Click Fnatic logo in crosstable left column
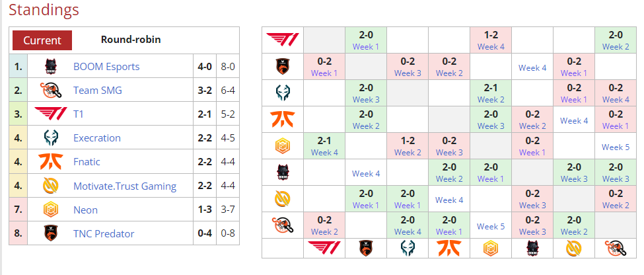 click(283, 120)
